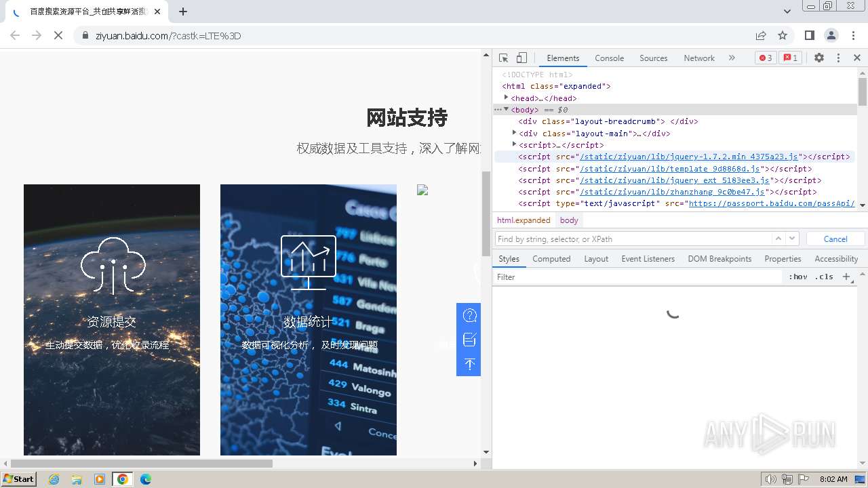The height and width of the screenshot is (488, 868).
Task: Open the Properties tab
Action: point(783,259)
